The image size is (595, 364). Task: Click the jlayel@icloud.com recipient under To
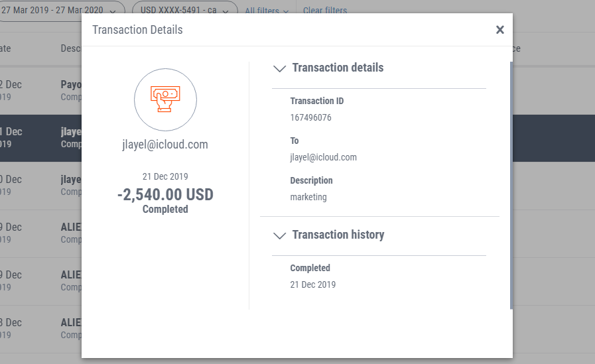(323, 157)
